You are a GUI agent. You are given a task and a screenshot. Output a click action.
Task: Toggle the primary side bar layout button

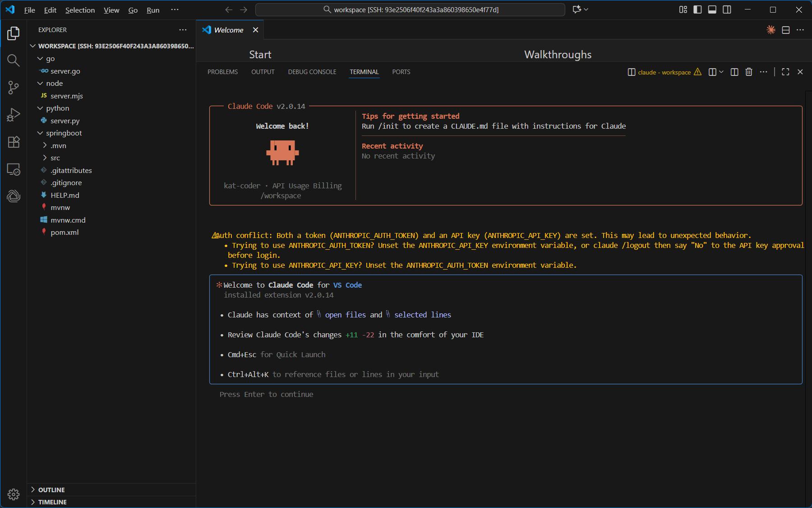[x=697, y=9]
